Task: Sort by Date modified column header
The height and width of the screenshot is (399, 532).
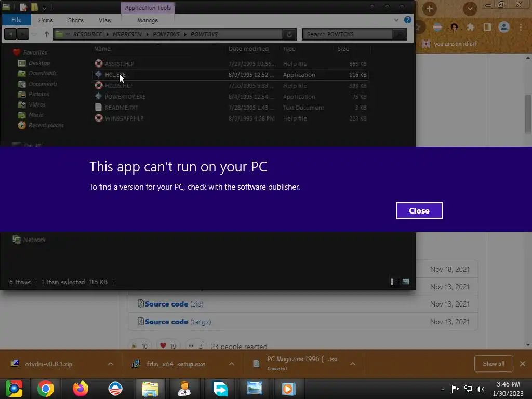Action: [x=248, y=49]
